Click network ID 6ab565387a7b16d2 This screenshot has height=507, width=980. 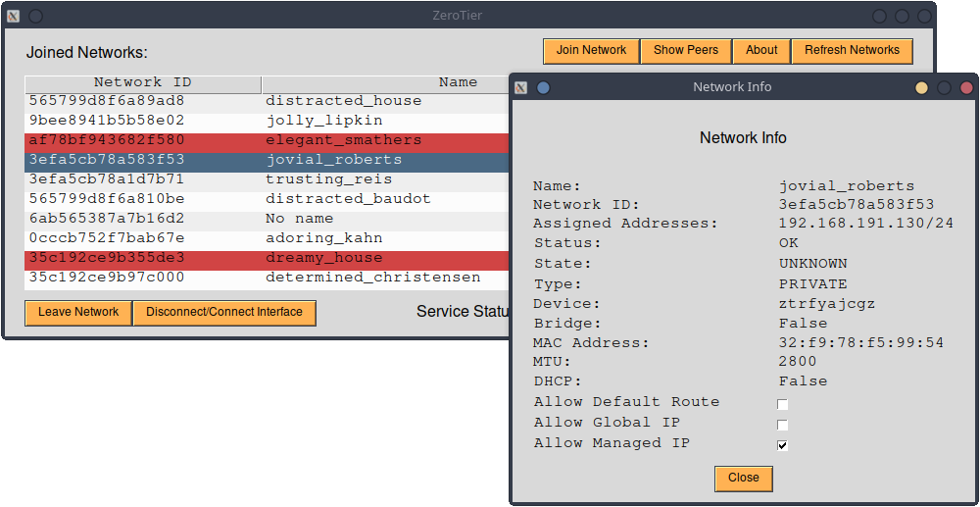point(107,219)
